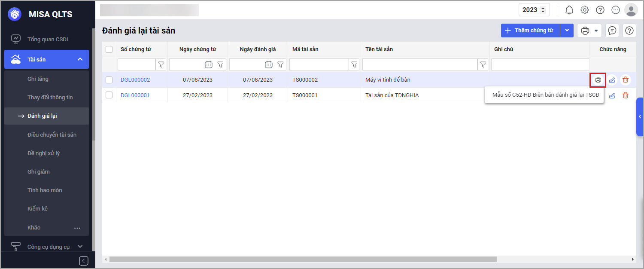Click the Tổng quan CSDL monitor icon
Screen dimensions: 644x269
[16, 39]
